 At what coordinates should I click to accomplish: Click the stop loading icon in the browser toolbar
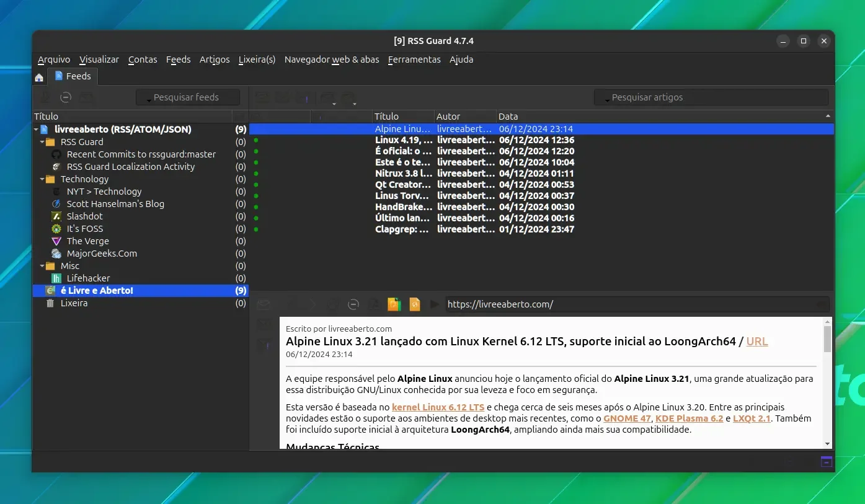353,304
